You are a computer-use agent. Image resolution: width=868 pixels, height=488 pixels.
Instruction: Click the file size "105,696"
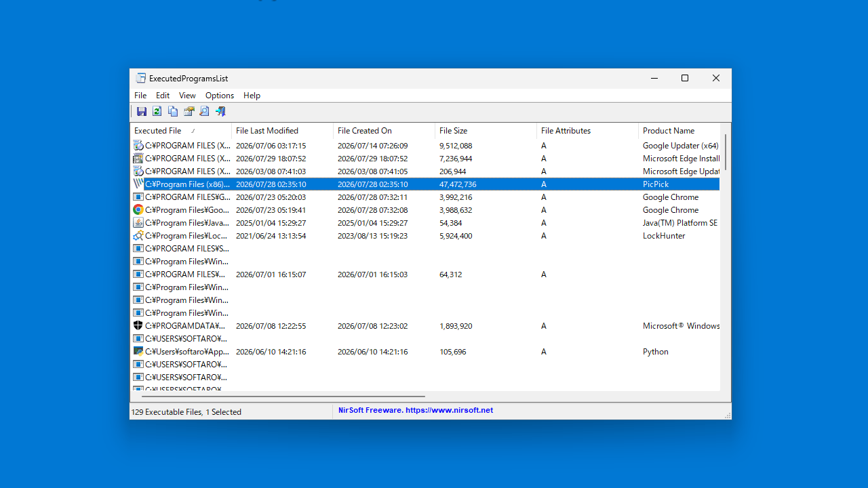pyautogui.click(x=452, y=352)
